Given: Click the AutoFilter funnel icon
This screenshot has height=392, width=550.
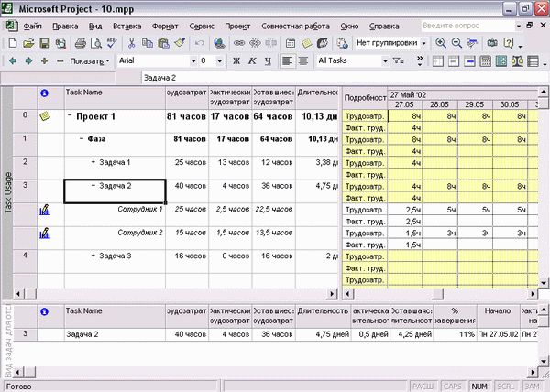Looking at the screenshot, I should (398, 61).
